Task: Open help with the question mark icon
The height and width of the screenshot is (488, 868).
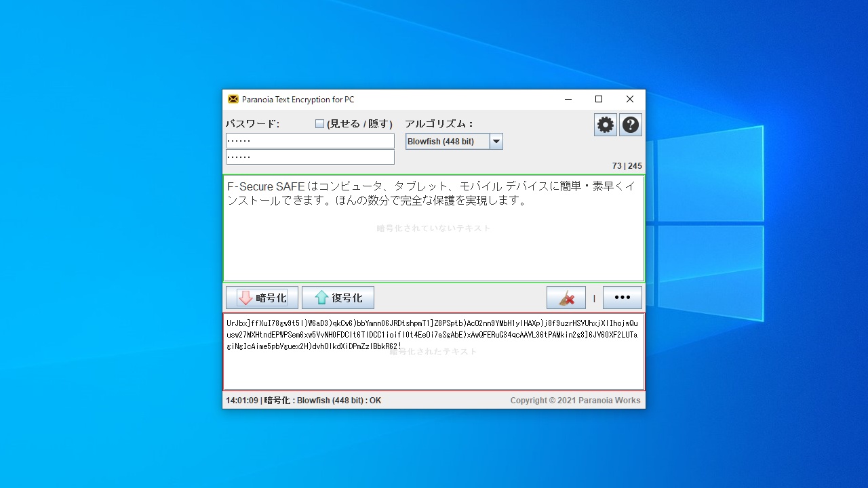Action: [631, 125]
